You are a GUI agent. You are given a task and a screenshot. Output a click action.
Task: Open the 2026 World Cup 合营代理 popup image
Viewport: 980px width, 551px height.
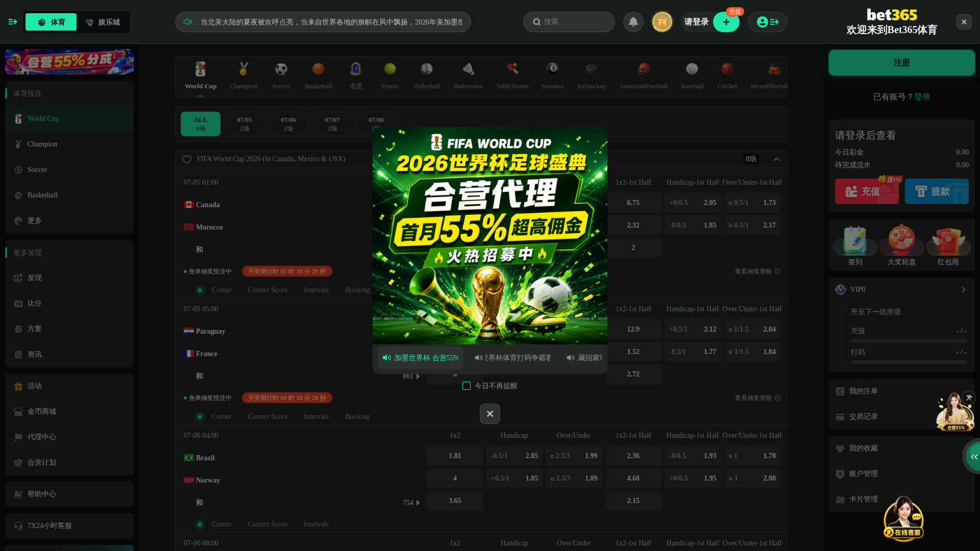490,236
